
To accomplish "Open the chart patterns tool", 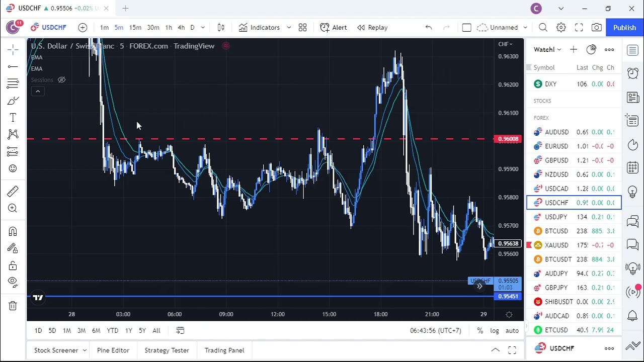I will (13, 134).
